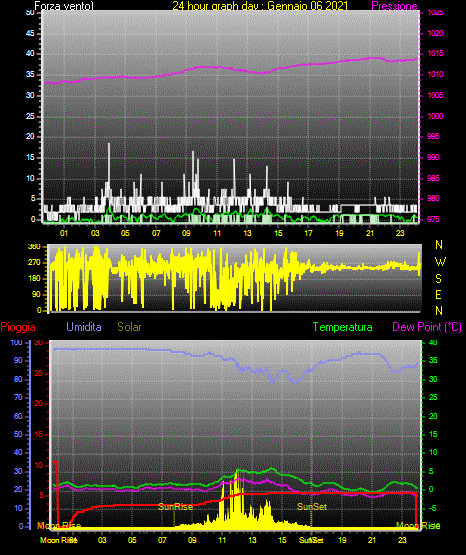Click 1000 on the pressure axis
The image size is (466, 555).
[x=435, y=116]
